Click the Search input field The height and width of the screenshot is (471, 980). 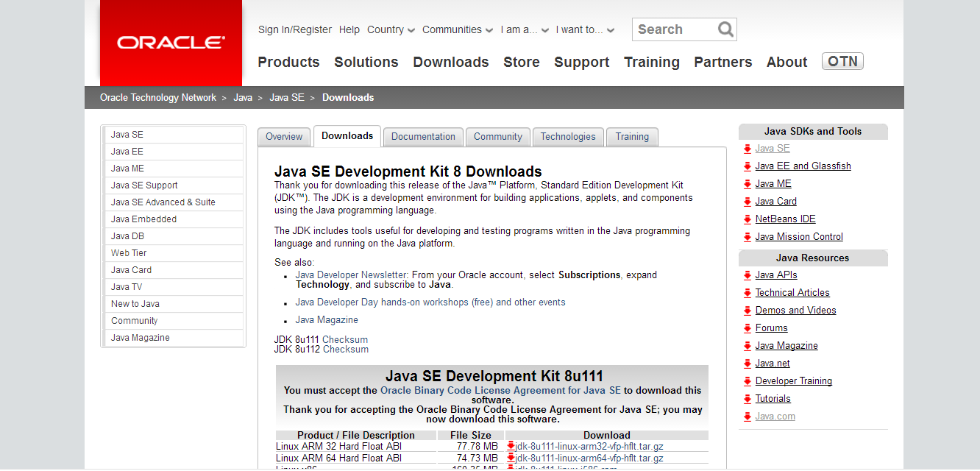point(675,29)
